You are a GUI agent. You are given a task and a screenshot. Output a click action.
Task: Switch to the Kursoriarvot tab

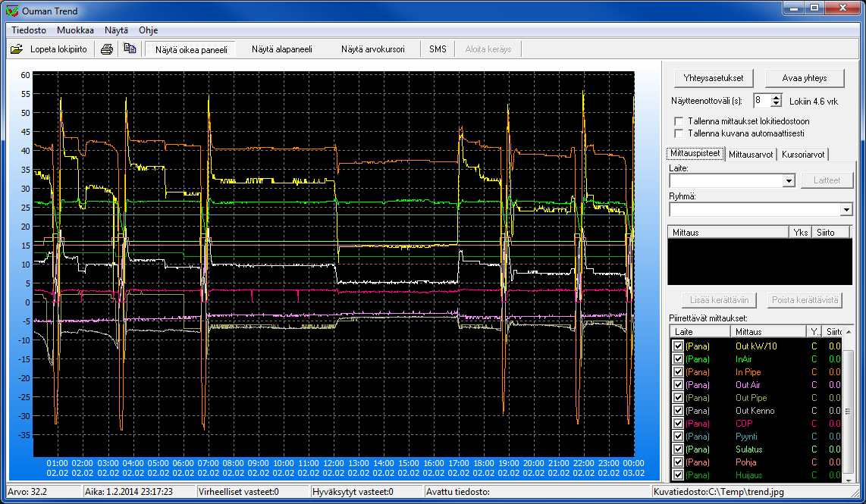pyautogui.click(x=803, y=154)
